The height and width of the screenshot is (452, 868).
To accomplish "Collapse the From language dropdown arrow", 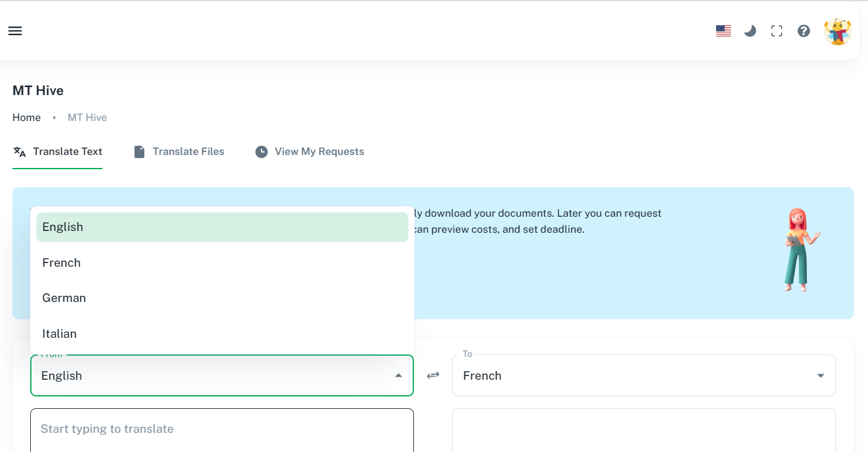I will pyautogui.click(x=399, y=375).
